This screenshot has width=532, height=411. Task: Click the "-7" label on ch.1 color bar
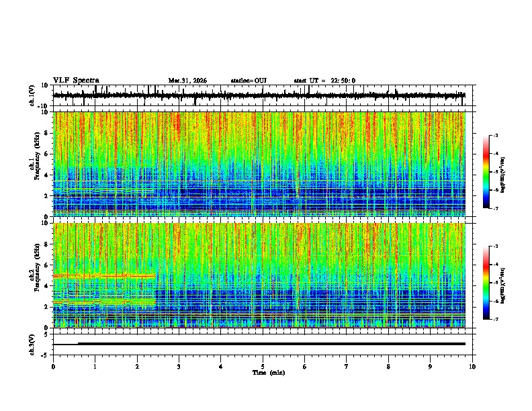496,208
